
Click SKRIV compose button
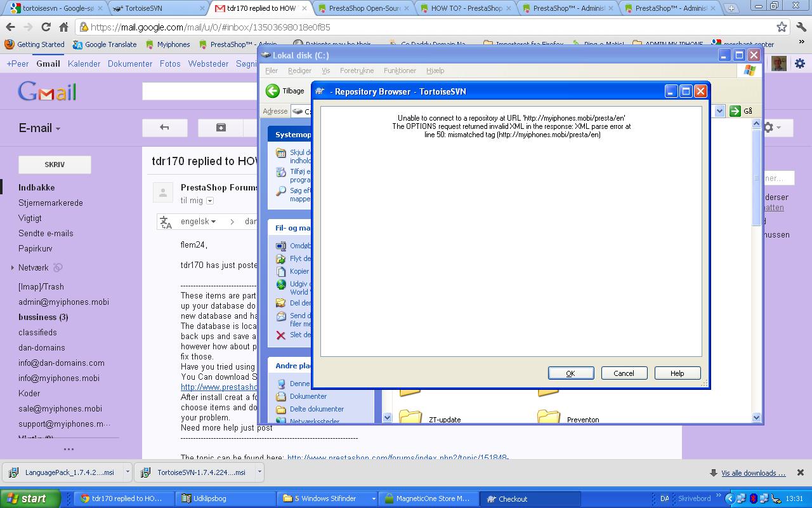coord(55,164)
